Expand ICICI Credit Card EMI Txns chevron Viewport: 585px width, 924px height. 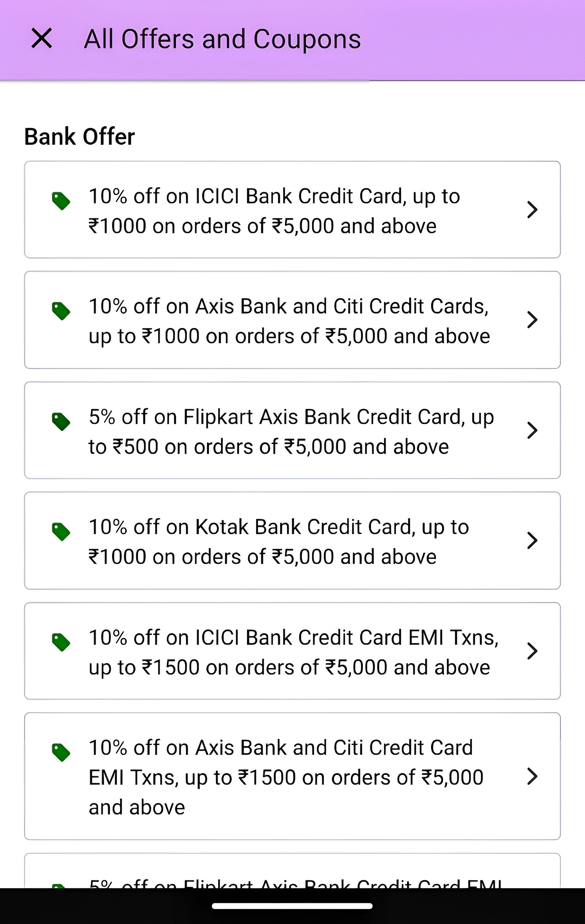point(532,651)
